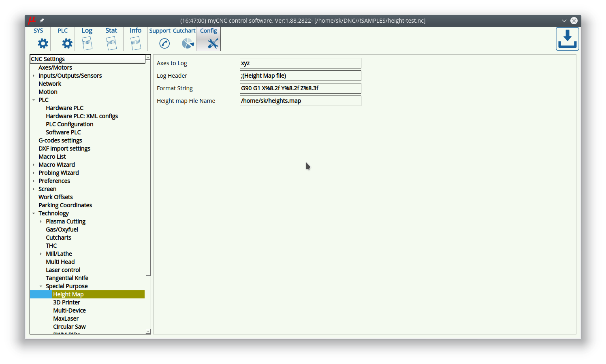Collapse the PLC tree node

(34, 100)
